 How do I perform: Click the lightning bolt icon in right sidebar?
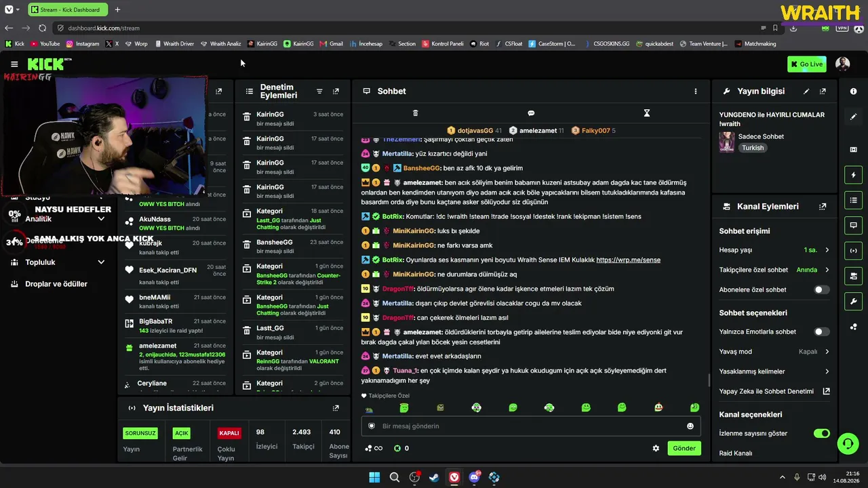point(853,175)
